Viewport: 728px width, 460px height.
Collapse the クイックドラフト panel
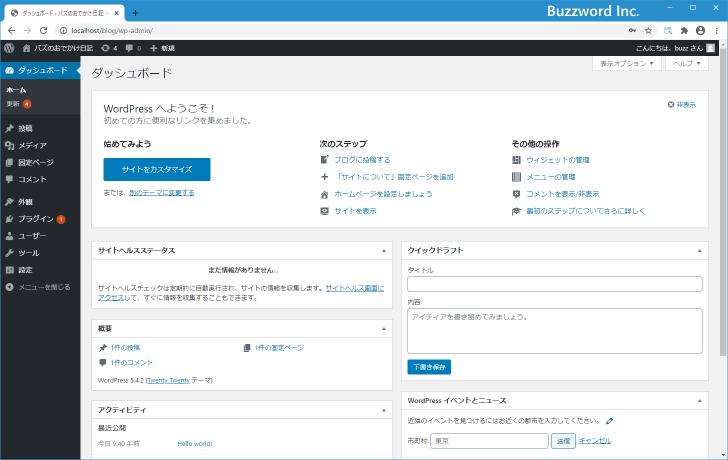pos(700,250)
